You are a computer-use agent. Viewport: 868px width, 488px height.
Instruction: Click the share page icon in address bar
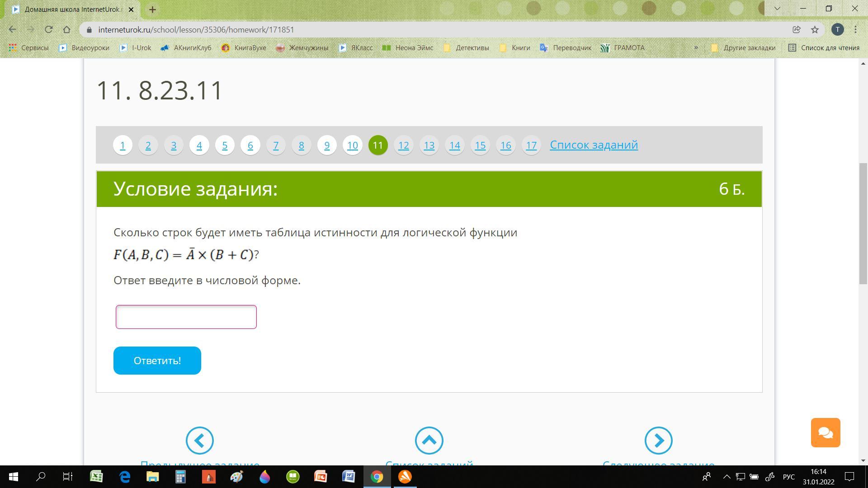pos(797,30)
